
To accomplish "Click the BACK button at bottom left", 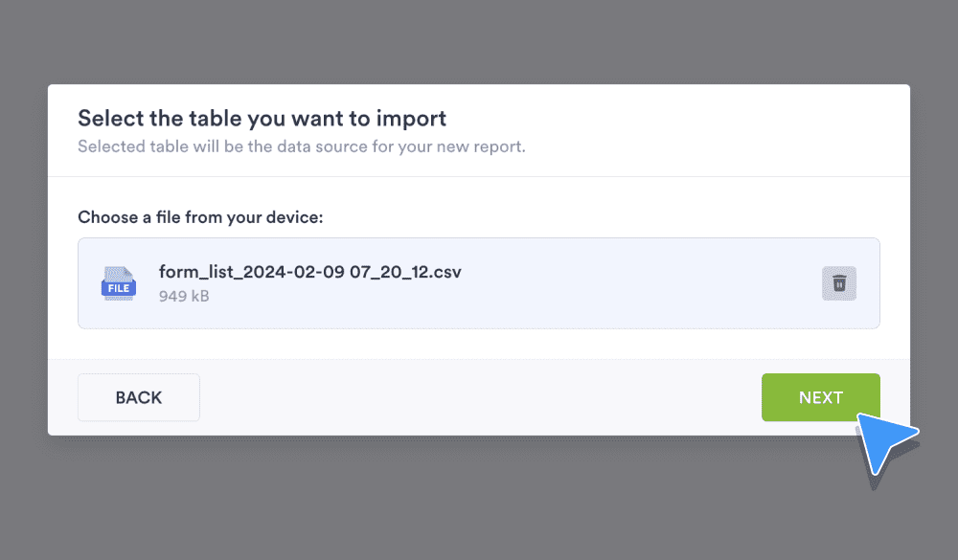I will tap(138, 396).
